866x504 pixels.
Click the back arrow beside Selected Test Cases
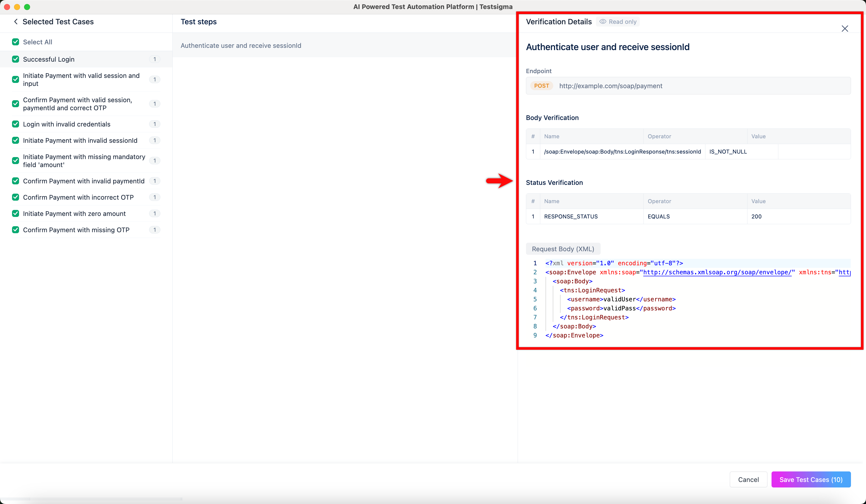coord(16,21)
